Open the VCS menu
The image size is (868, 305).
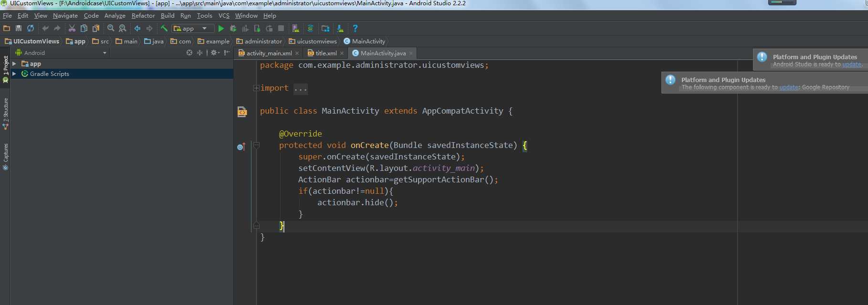point(224,16)
